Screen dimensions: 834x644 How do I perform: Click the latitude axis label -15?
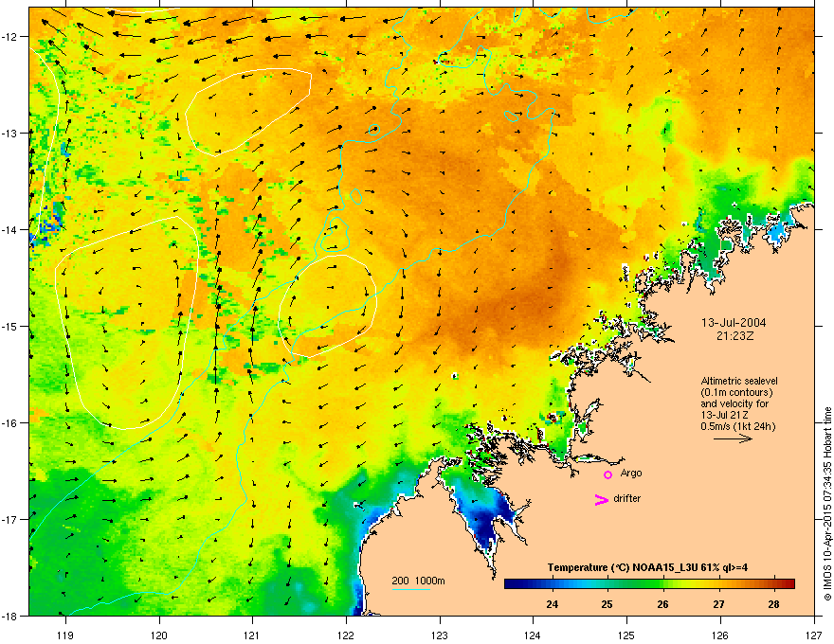(10, 326)
